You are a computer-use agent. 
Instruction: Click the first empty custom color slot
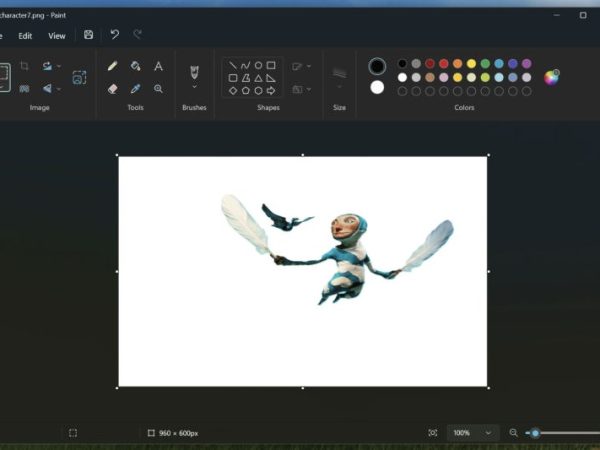[402, 91]
